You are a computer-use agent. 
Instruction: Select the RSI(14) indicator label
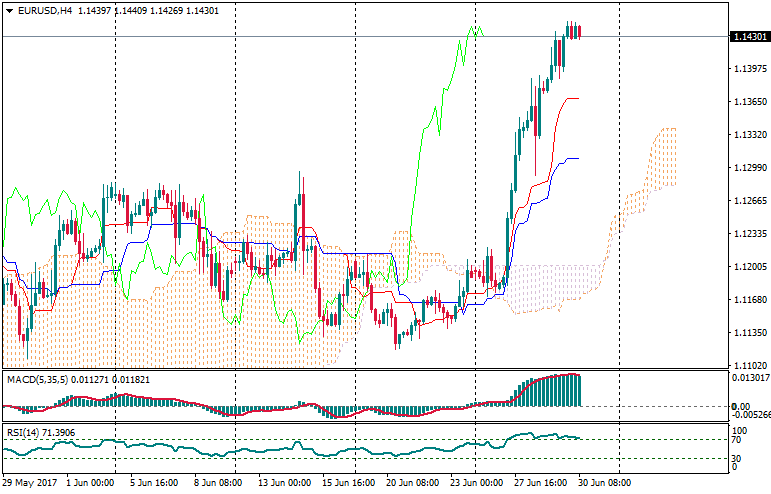click(24, 432)
